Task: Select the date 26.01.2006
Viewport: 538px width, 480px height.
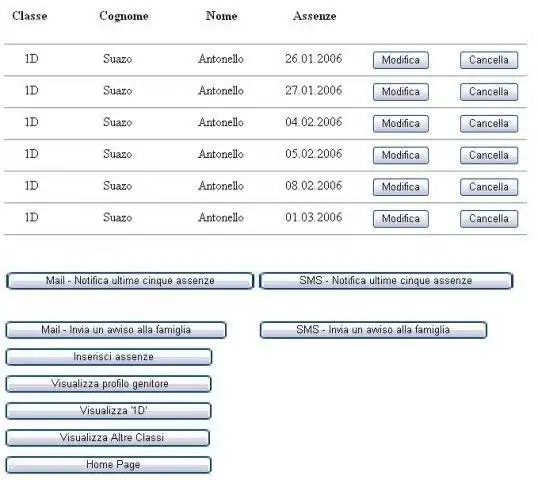Action: point(314,59)
